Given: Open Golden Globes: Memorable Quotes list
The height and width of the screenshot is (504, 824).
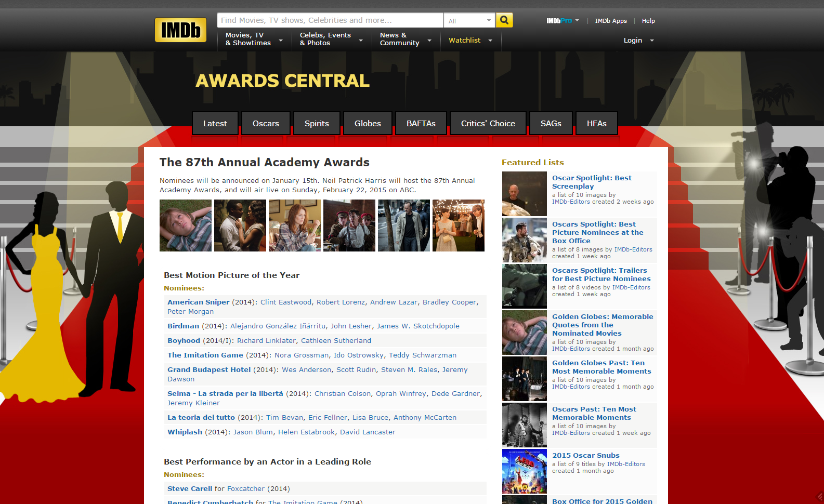Looking at the screenshot, I should [603, 325].
